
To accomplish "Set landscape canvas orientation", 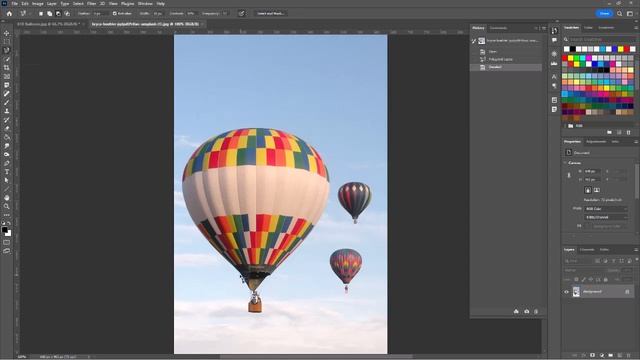I will (596, 190).
